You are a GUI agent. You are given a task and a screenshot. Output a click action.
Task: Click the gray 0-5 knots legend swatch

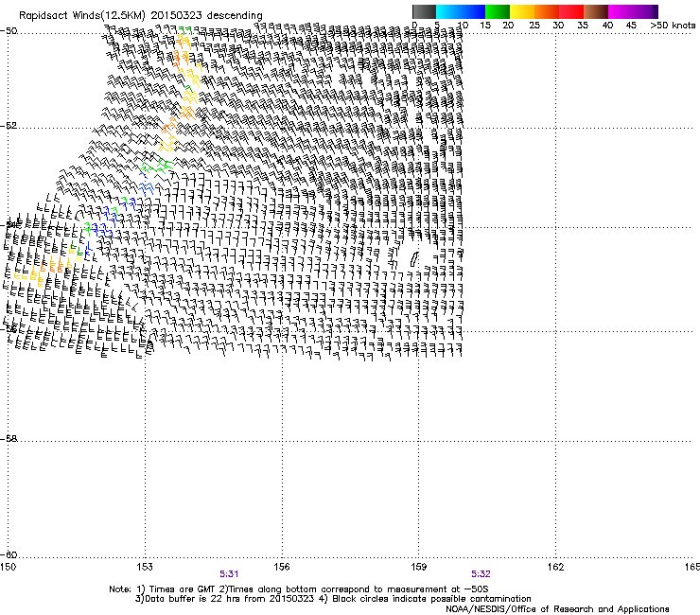click(424, 11)
